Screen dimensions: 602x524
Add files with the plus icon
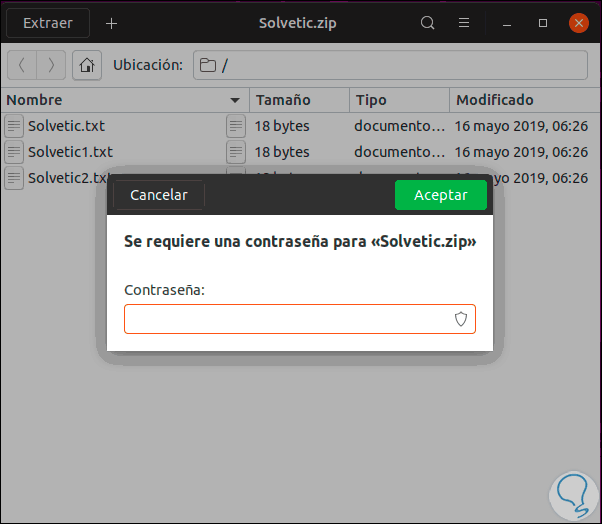[111, 23]
